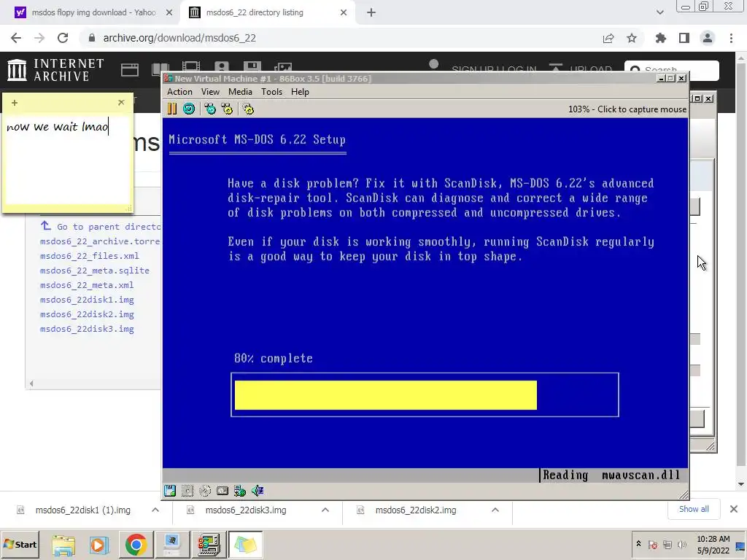
Task: Click the hard reset icon in 86Box toolbar
Action: [x=189, y=109]
